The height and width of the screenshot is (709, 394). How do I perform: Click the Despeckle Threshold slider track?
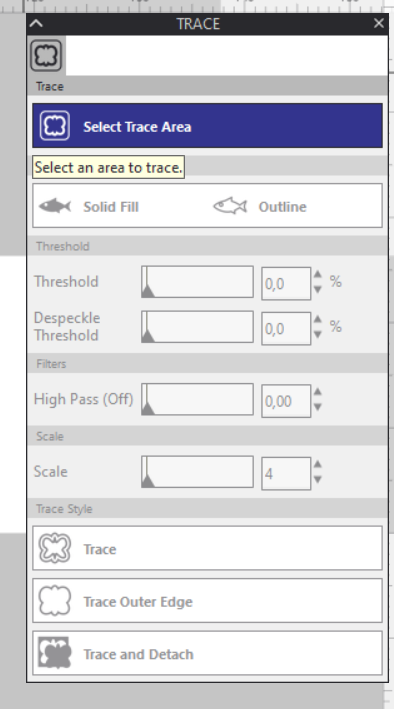(197, 326)
